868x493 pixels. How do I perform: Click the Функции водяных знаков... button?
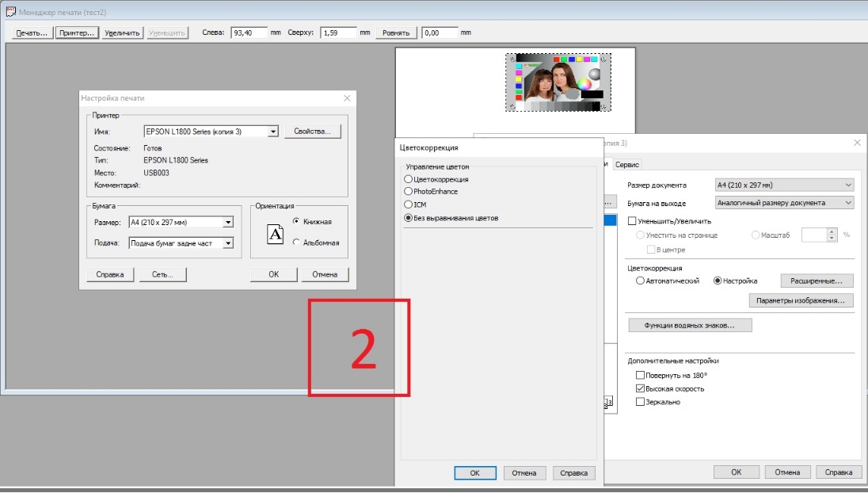point(690,325)
